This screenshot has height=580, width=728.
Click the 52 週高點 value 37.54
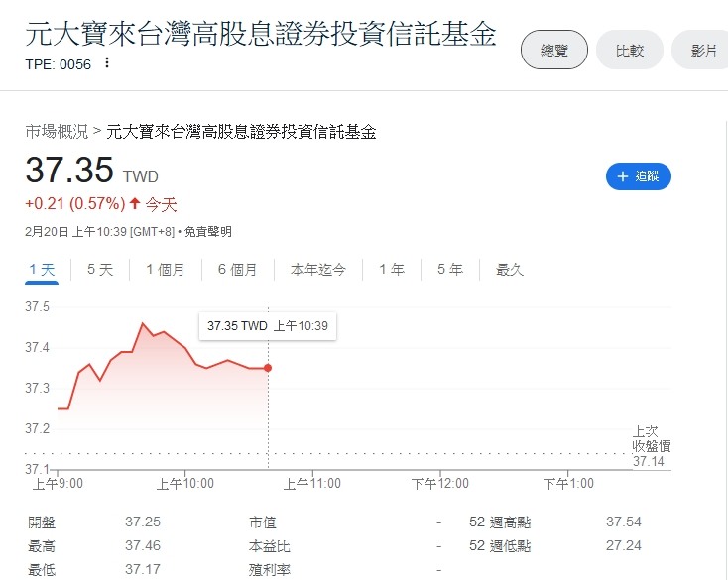point(624,522)
